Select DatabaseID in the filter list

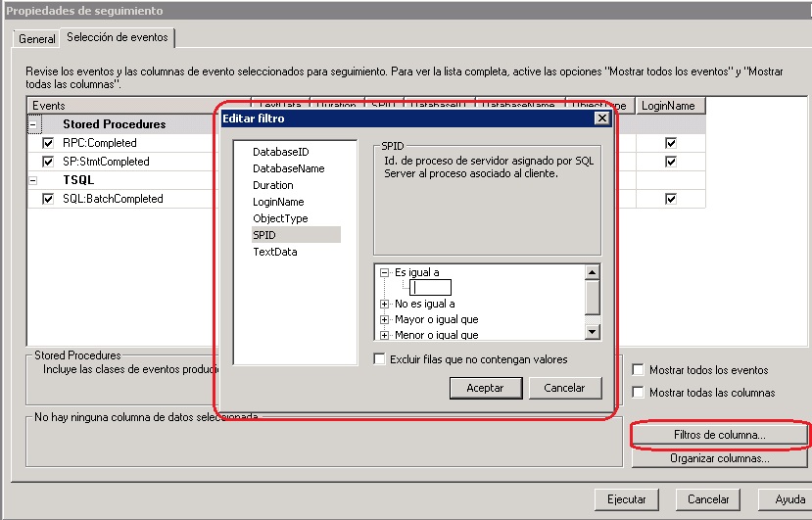pos(281,152)
